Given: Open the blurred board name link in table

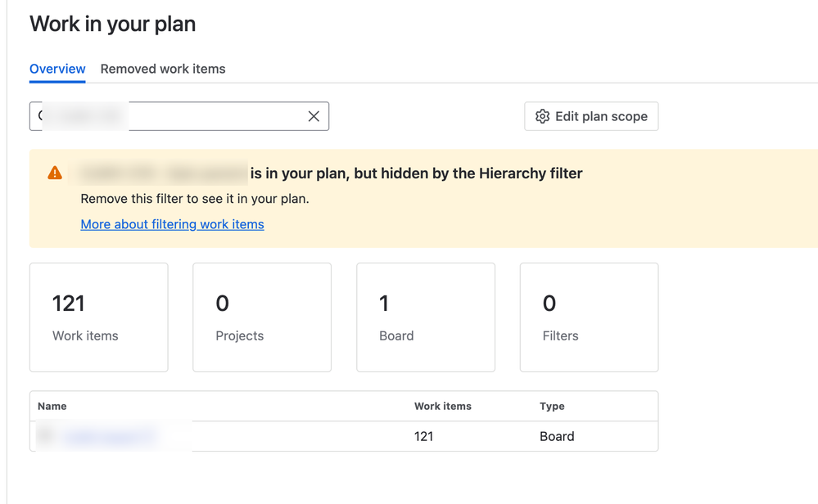Looking at the screenshot, I should click(x=109, y=436).
